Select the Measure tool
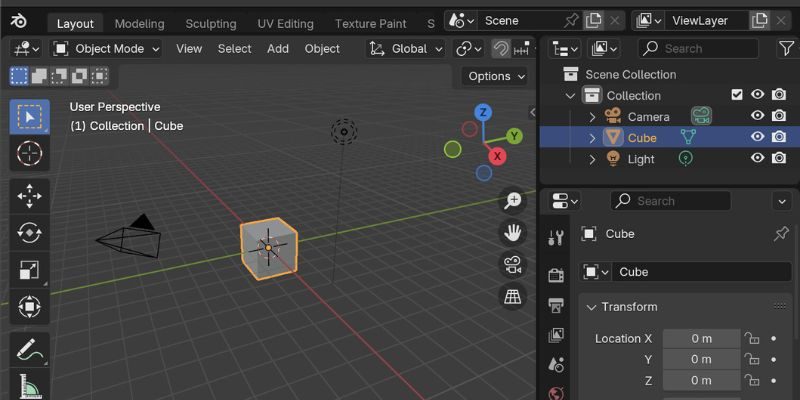The height and width of the screenshot is (400, 800). (x=30, y=385)
